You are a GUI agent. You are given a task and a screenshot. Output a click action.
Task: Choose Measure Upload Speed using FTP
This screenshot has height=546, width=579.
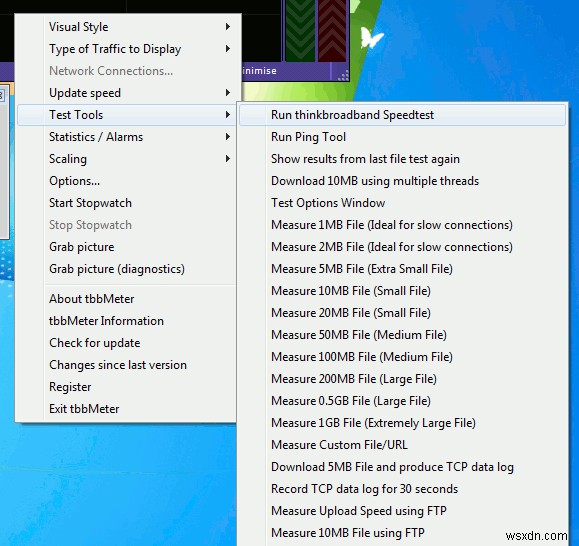tap(402, 511)
